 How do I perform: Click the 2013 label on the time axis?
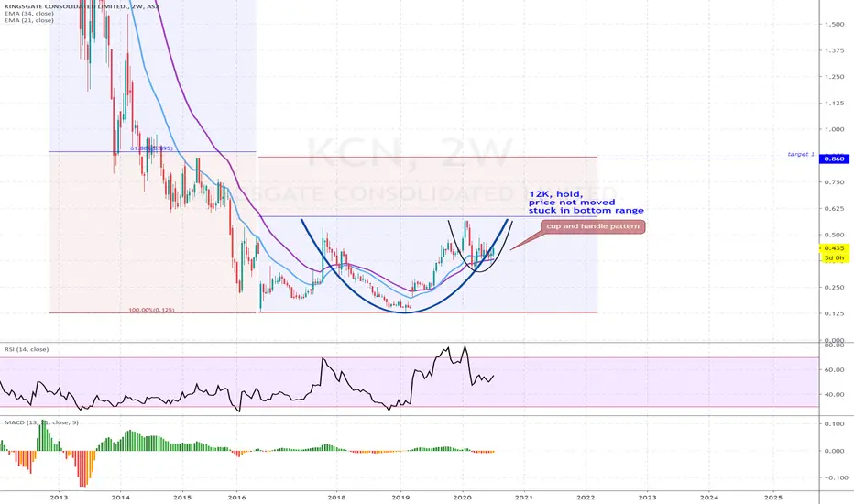click(x=59, y=497)
